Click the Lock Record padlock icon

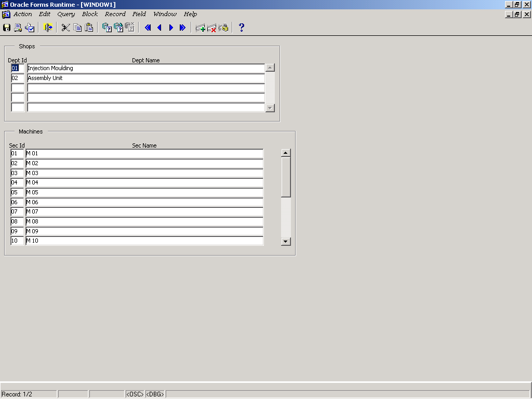pyautogui.click(x=223, y=28)
